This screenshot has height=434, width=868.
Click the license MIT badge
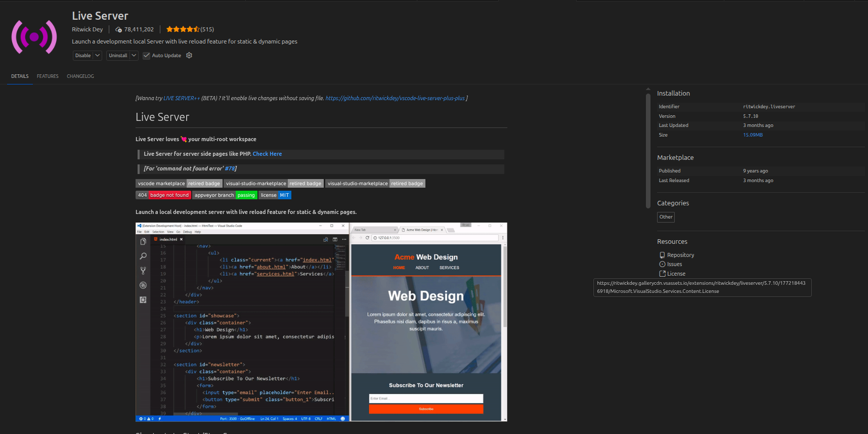click(x=275, y=195)
